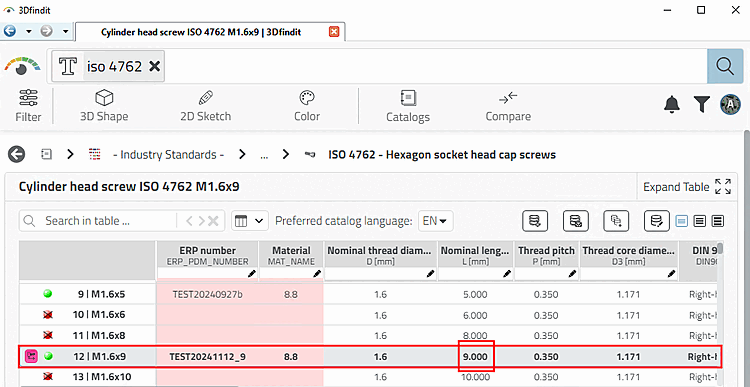Viewport: 750px width, 387px height.
Task: Open the preferred catalog language EN dropdown
Action: point(436,221)
